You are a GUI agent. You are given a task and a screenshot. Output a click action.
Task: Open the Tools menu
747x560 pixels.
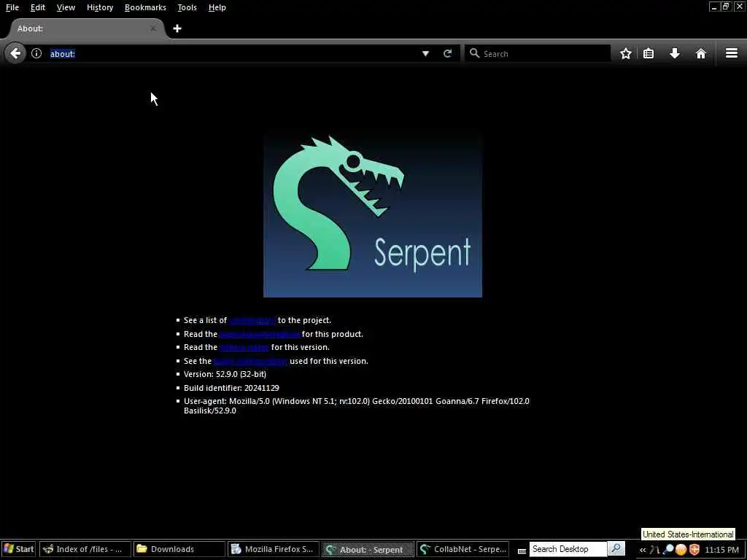(187, 7)
